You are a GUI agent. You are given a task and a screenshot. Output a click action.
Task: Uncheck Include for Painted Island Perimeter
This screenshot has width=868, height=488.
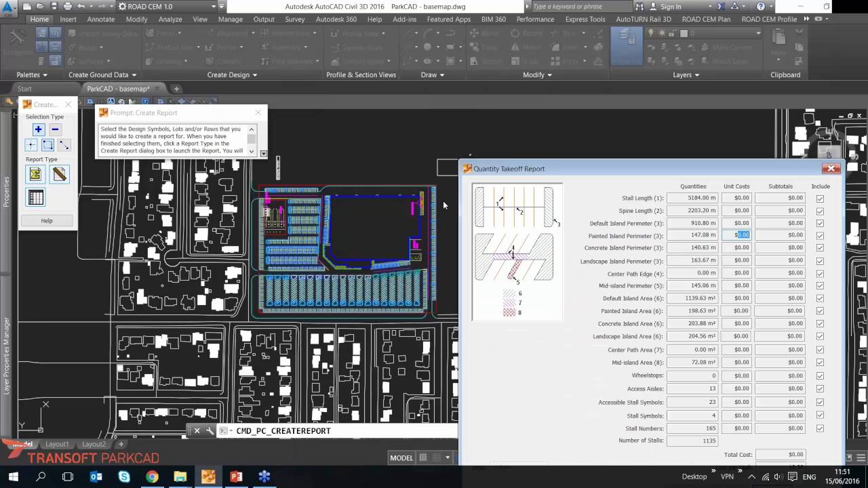point(820,235)
